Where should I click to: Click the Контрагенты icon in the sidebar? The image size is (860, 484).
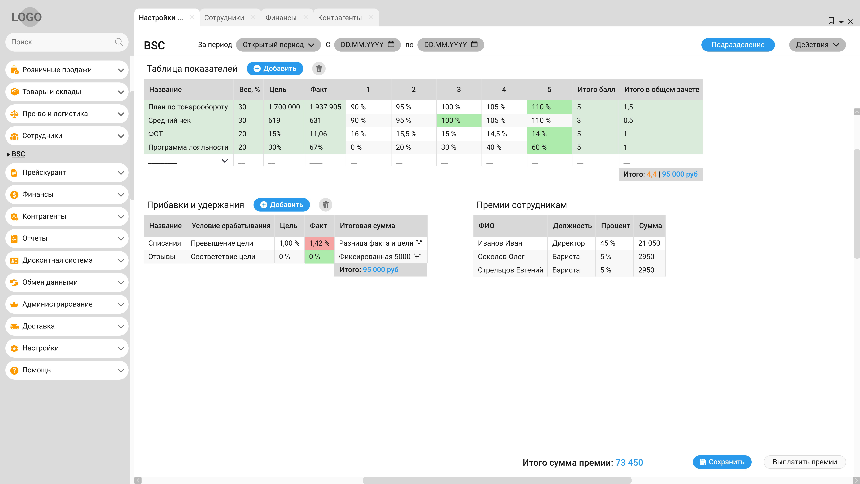(14, 216)
